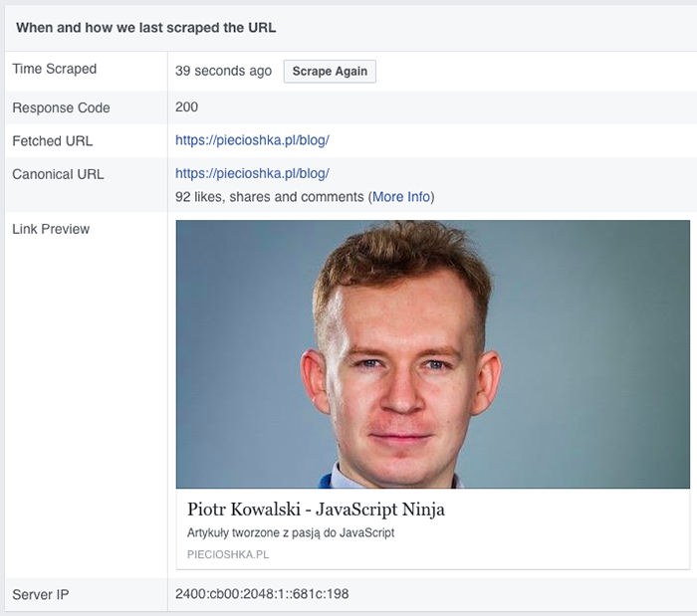Click the Server IP address value
The image size is (697, 616).
(262, 595)
